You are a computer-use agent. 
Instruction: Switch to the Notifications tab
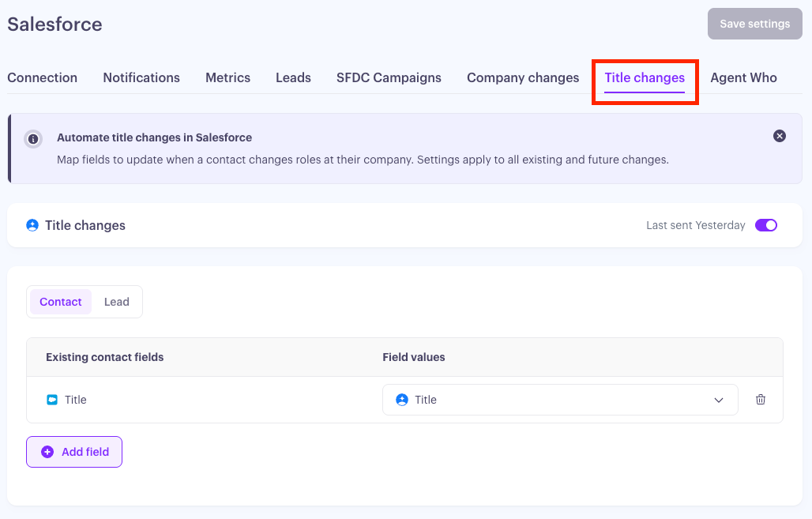tap(141, 77)
